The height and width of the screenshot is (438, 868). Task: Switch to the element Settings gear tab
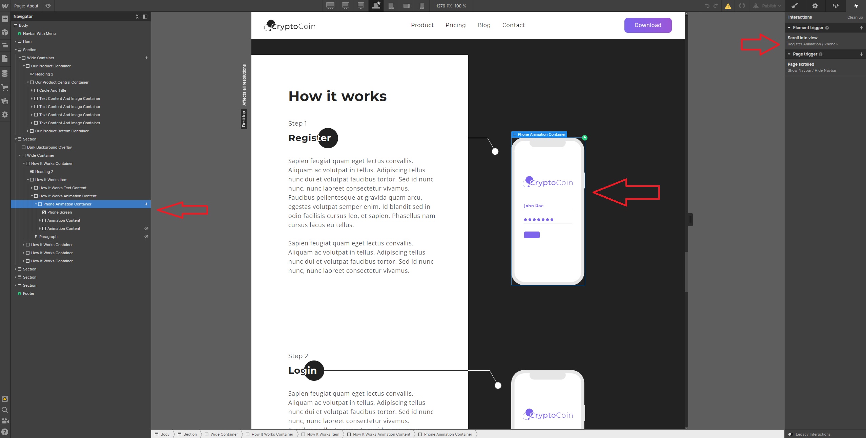coord(815,6)
